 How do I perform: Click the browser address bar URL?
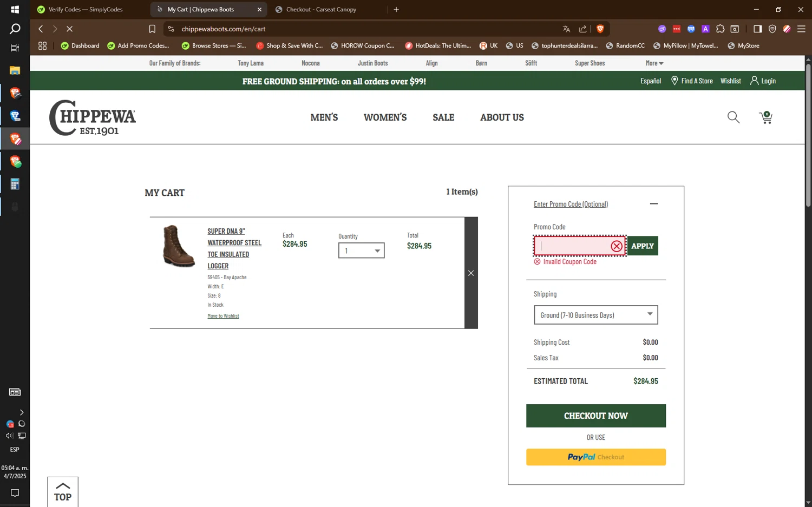click(x=223, y=29)
